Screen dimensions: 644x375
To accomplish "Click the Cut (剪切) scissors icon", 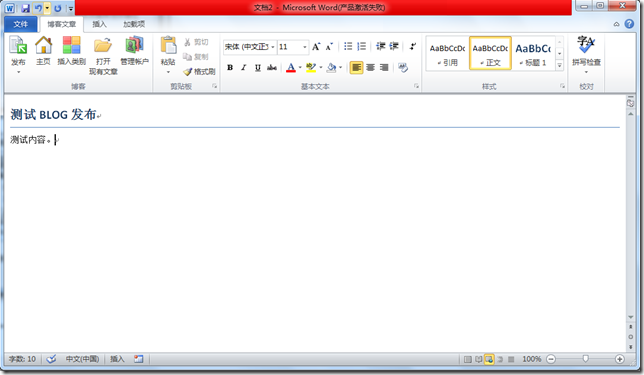I will tap(187, 42).
